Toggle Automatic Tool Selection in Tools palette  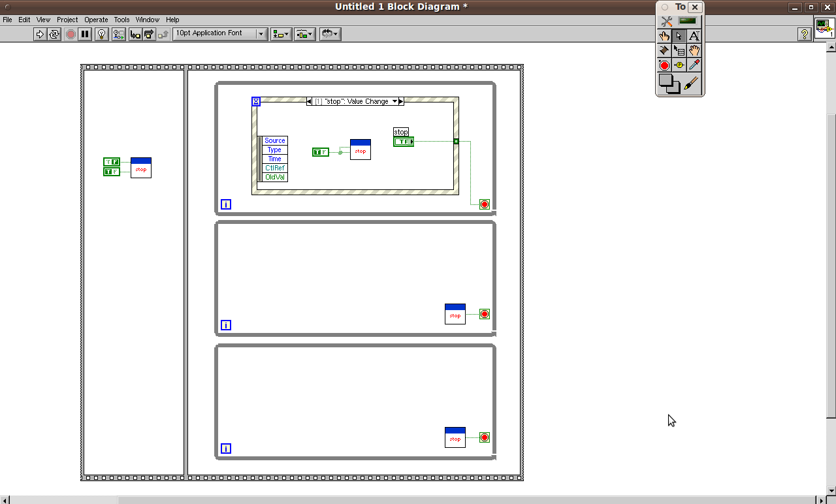(679, 21)
